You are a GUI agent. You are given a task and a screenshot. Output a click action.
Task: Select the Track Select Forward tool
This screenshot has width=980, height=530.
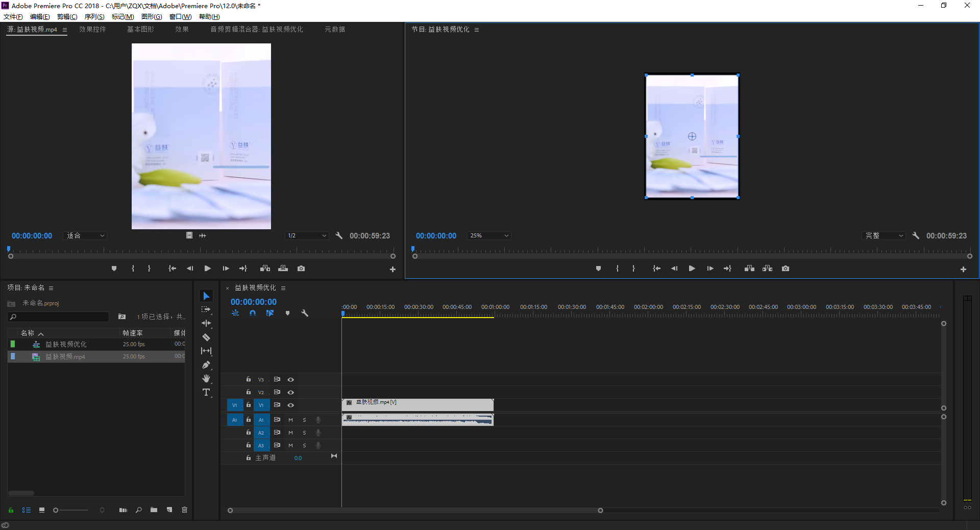(x=206, y=309)
